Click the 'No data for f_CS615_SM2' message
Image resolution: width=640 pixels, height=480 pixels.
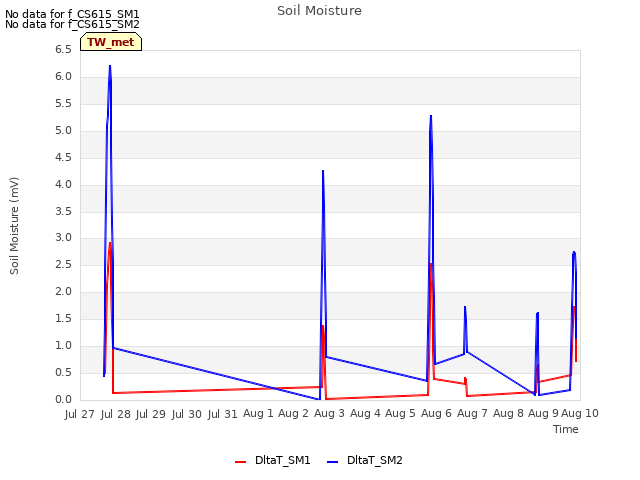coord(72,24)
